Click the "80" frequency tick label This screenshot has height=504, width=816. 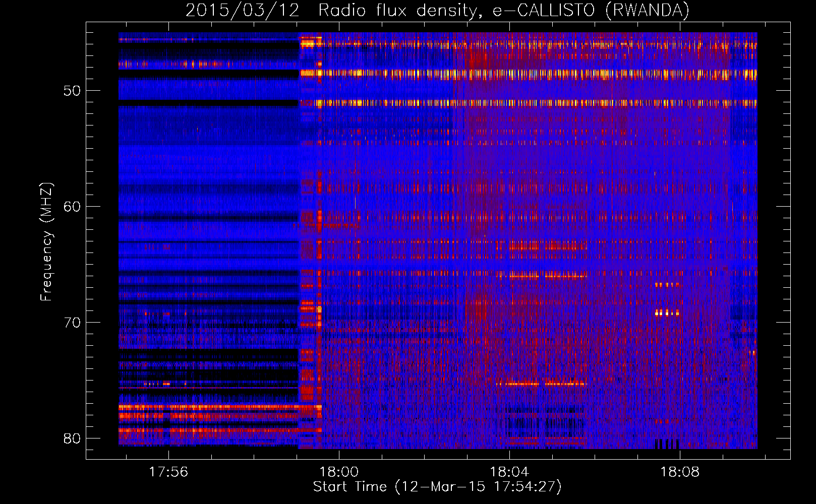[x=72, y=438]
